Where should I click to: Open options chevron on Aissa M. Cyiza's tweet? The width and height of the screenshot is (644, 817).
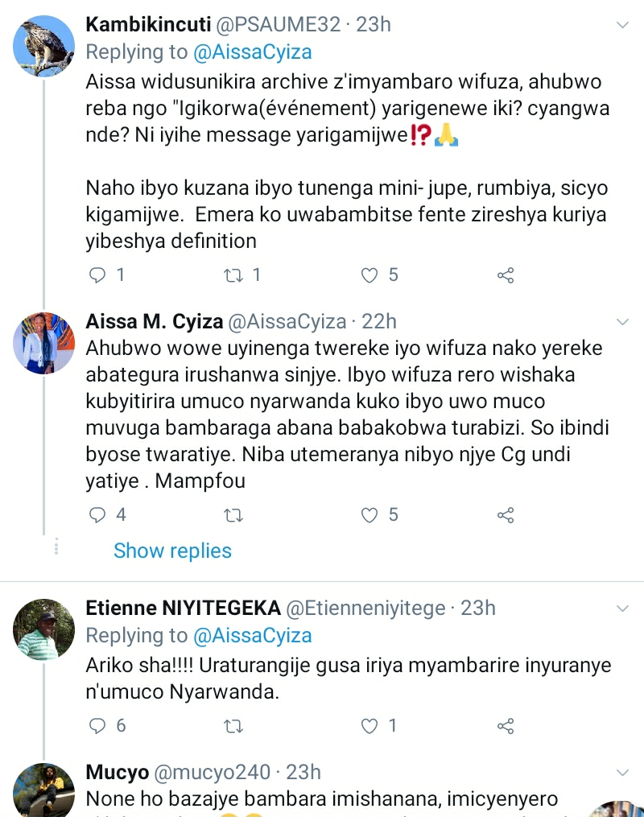point(621,322)
